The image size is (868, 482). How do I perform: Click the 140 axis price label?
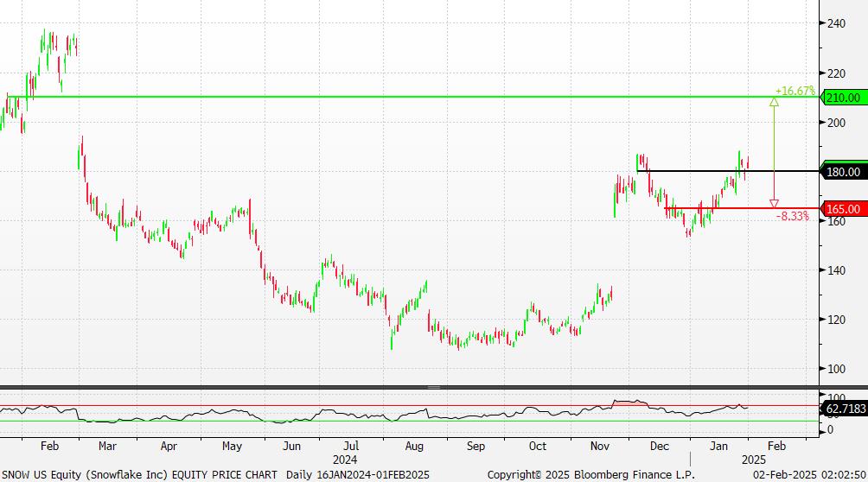tap(836, 270)
